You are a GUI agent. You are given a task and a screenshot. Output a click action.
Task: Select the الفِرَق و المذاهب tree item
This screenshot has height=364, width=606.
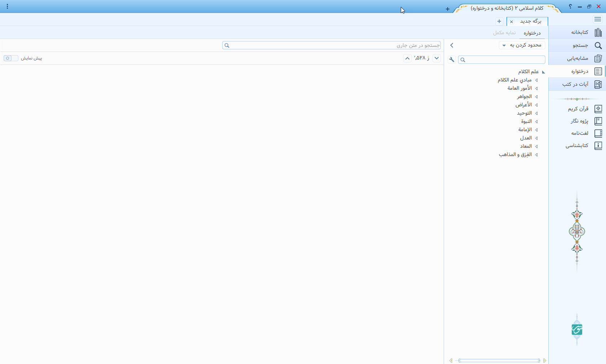pyautogui.click(x=515, y=155)
